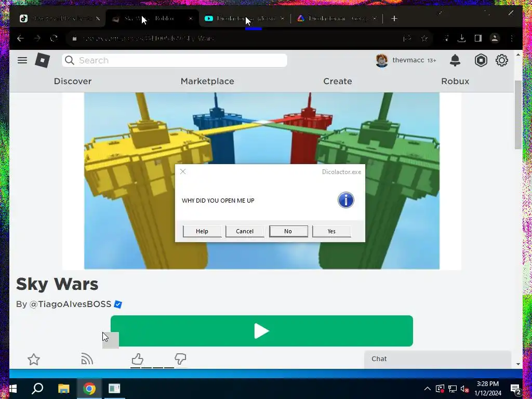Open the Chrome profile icon
Viewport: 532px width, 399px height.
point(495,38)
